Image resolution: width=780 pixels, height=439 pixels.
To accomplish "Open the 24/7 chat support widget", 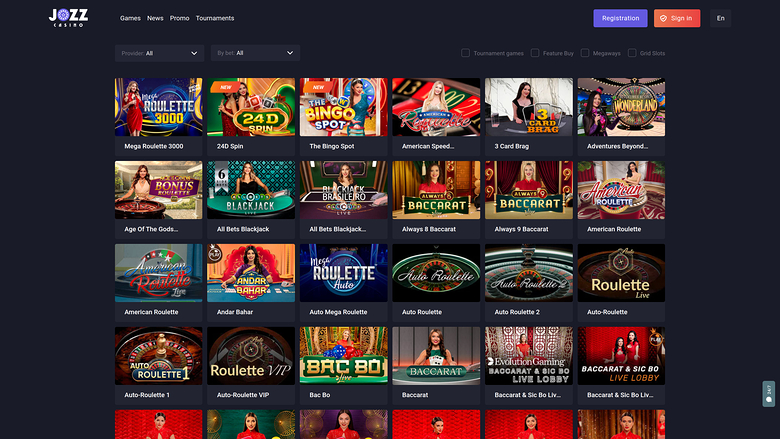I will point(769,394).
